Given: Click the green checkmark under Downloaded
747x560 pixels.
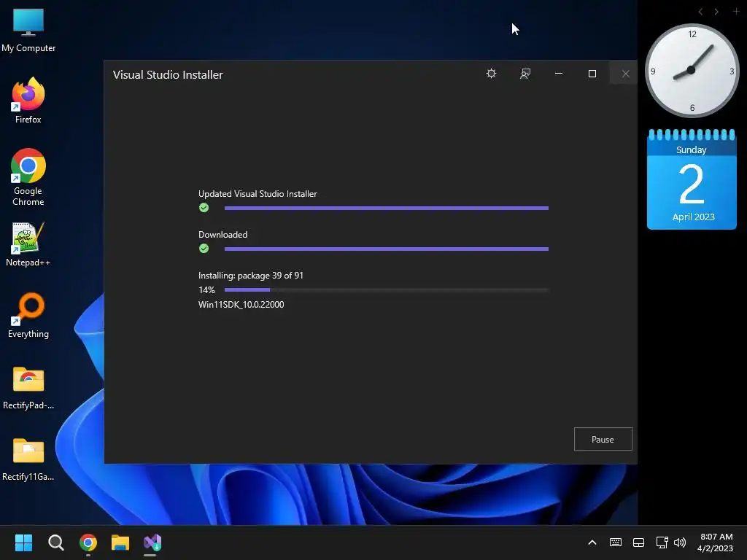Looking at the screenshot, I should [204, 249].
